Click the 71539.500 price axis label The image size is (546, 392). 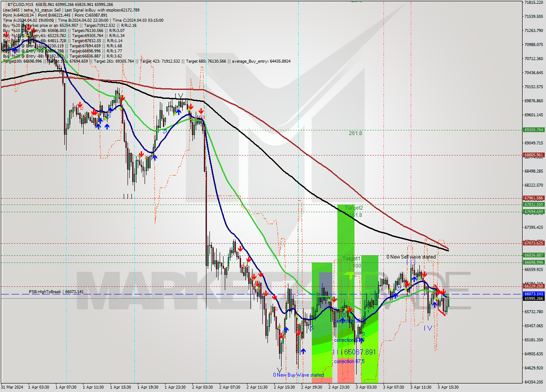pos(533,17)
